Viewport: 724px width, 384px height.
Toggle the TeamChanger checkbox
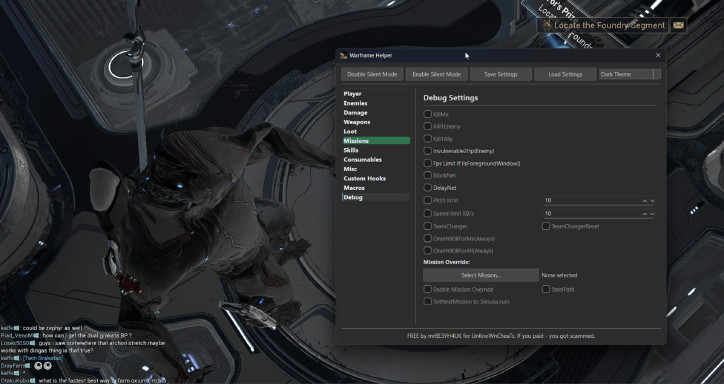(x=428, y=226)
